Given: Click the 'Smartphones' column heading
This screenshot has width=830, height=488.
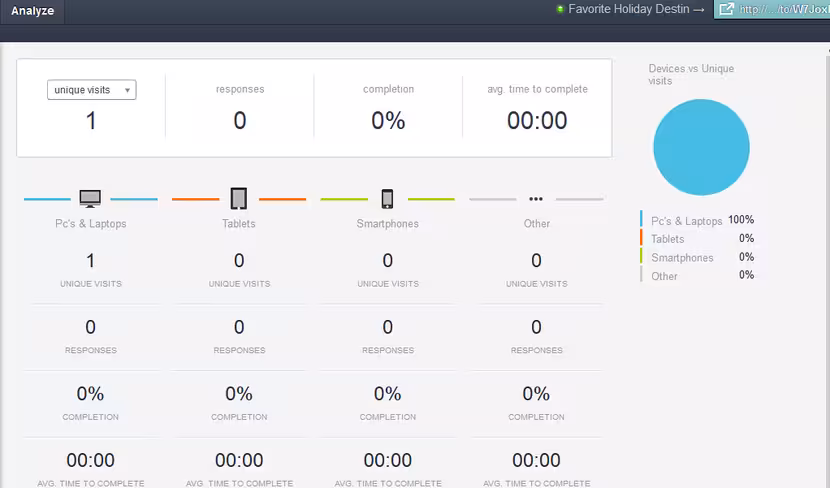Looking at the screenshot, I should [x=387, y=223].
